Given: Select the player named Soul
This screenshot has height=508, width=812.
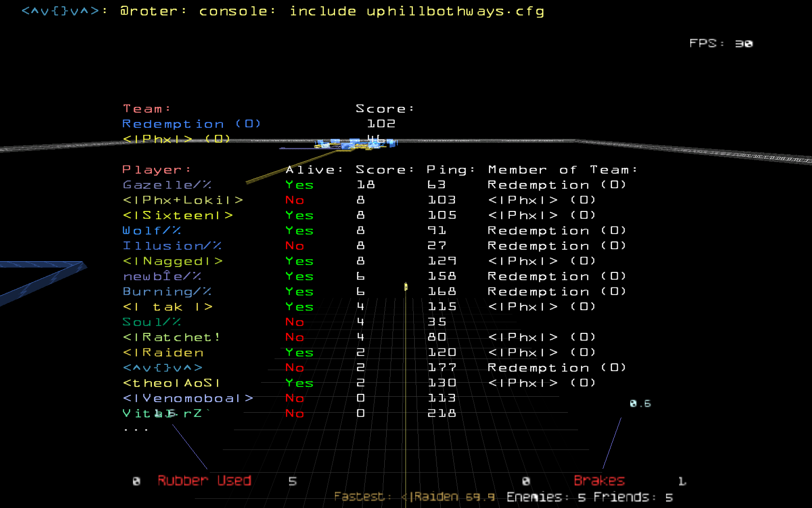Looking at the screenshot, I should coord(152,322).
